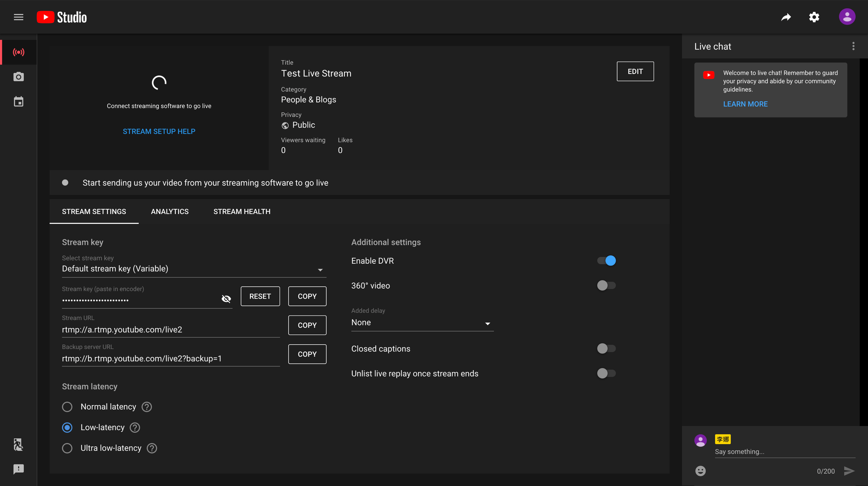The width and height of the screenshot is (868, 486).
Task: Show the hidden stream key
Action: pos(226,299)
